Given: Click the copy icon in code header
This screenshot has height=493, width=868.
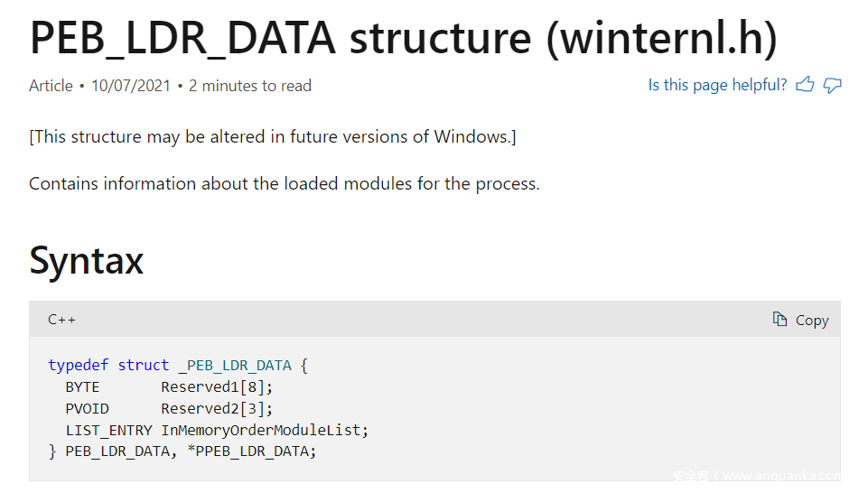Looking at the screenshot, I should 780,319.
